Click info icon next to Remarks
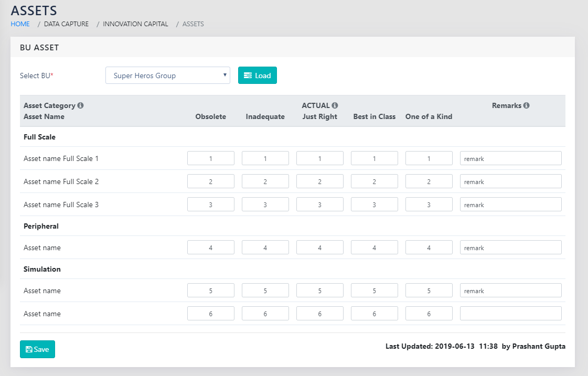 (526, 105)
